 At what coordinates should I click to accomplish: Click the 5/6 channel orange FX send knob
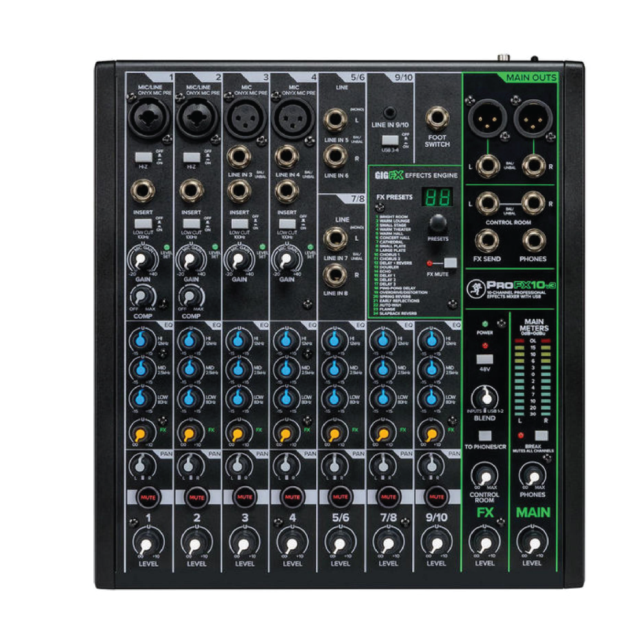tap(334, 433)
